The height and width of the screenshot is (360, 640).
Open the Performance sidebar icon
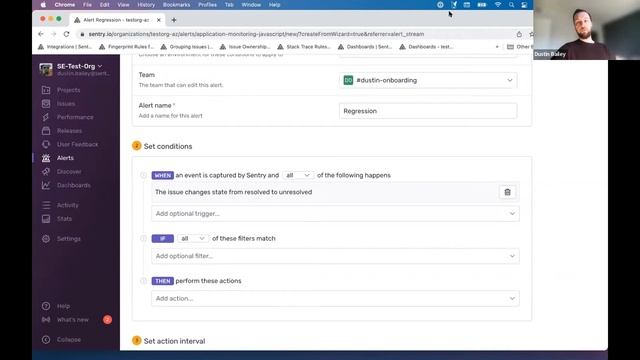click(46, 117)
